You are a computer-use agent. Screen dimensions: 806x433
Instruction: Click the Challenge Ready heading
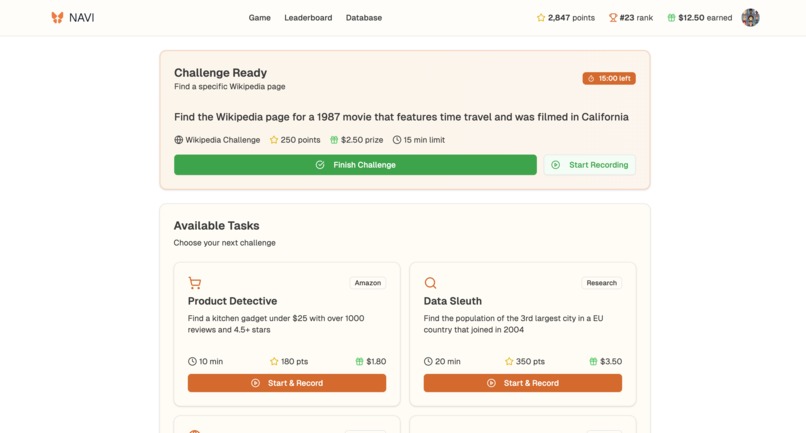[221, 73]
